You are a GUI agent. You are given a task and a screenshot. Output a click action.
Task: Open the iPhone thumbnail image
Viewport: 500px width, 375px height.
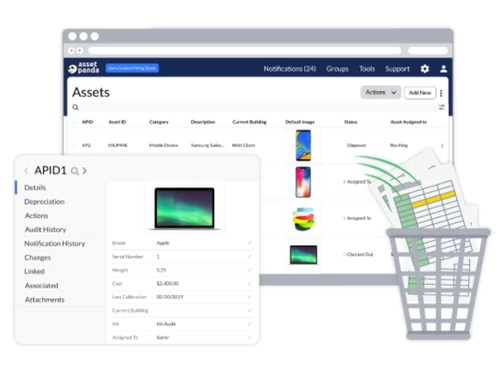[303, 182]
